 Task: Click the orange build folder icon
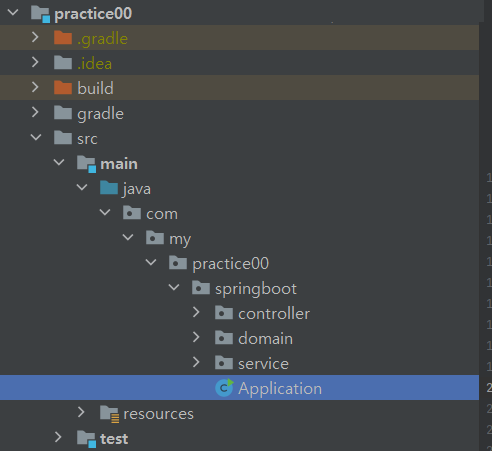pyautogui.click(x=63, y=88)
